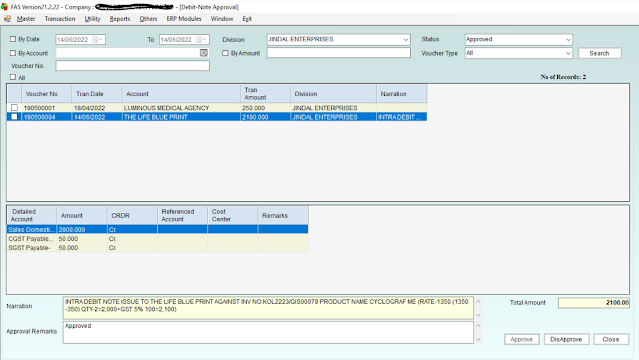Click the By Account text field
The image size is (639, 360).
[128, 53]
